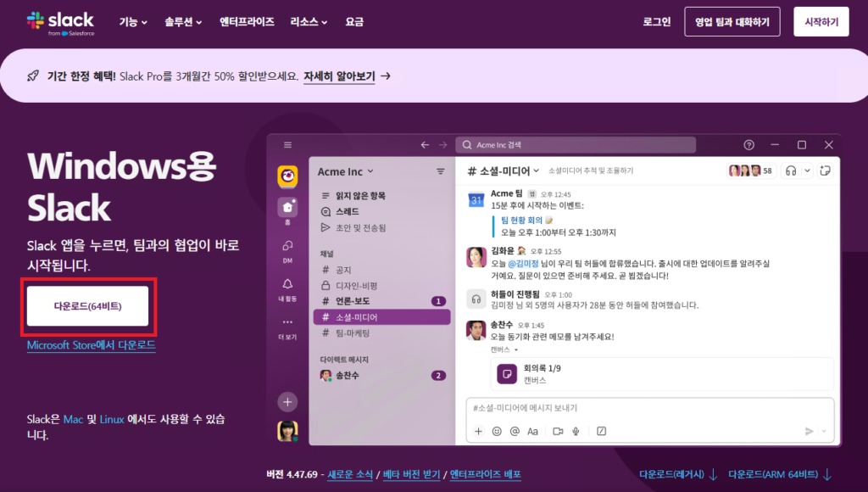Open the emoji picker in the message composer
Screen dimensions: 868x492
[x=496, y=431]
